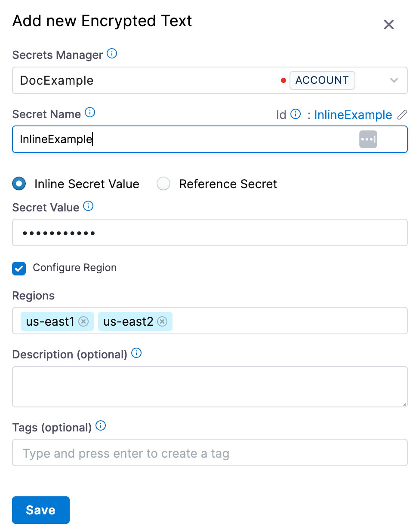
Task: Click the Secrets Manager info icon
Action: click(112, 54)
